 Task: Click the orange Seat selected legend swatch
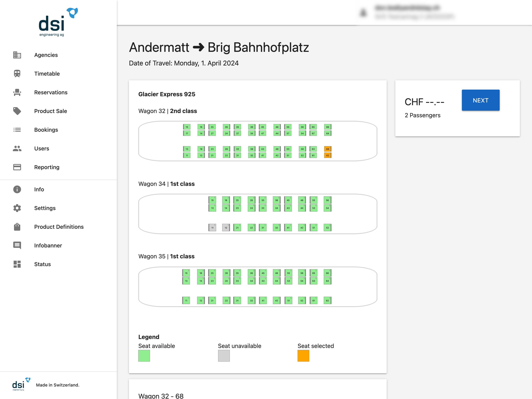point(303,356)
